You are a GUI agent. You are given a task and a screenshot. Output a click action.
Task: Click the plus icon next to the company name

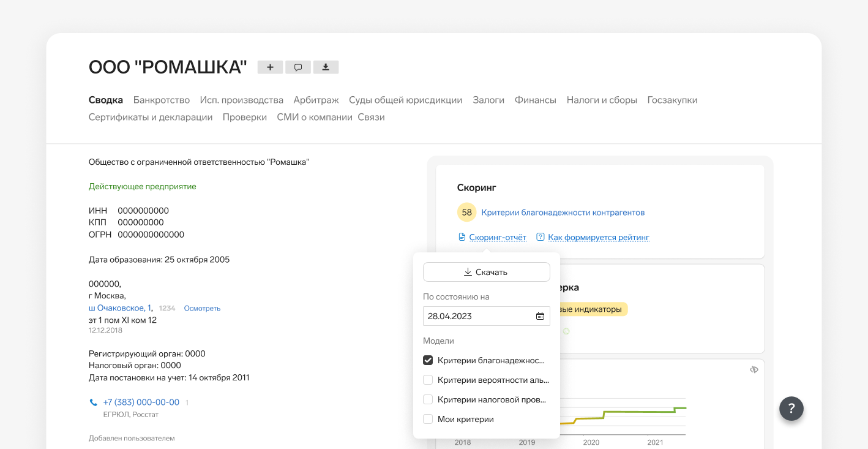[x=270, y=67]
